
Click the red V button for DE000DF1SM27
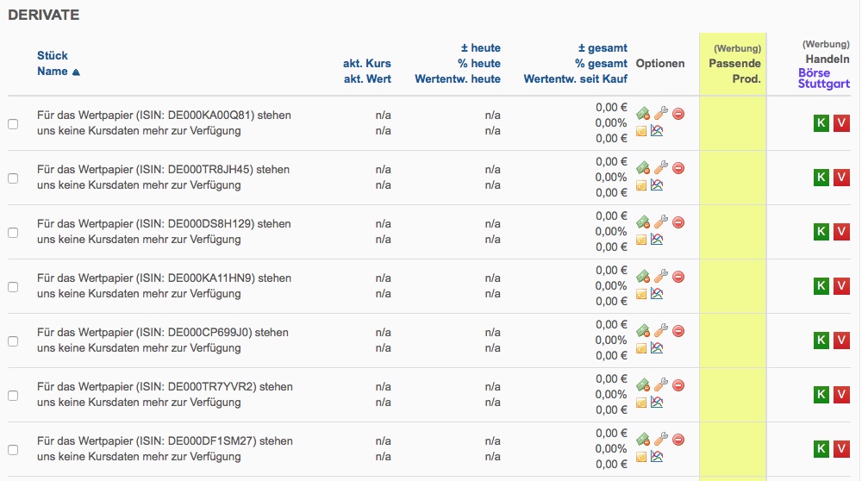(x=841, y=448)
